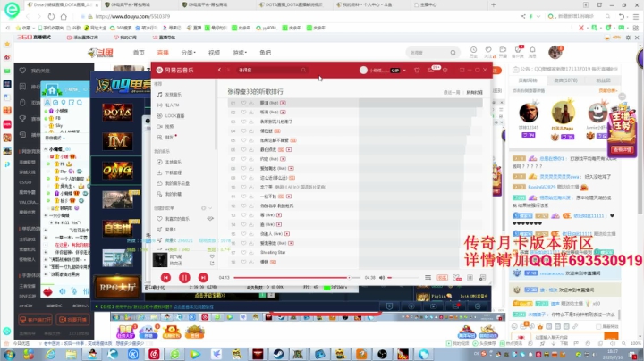644x361 pixels.
Task: Toggle microphone icon in voice chat bottom bar
Action: tap(74, 291)
